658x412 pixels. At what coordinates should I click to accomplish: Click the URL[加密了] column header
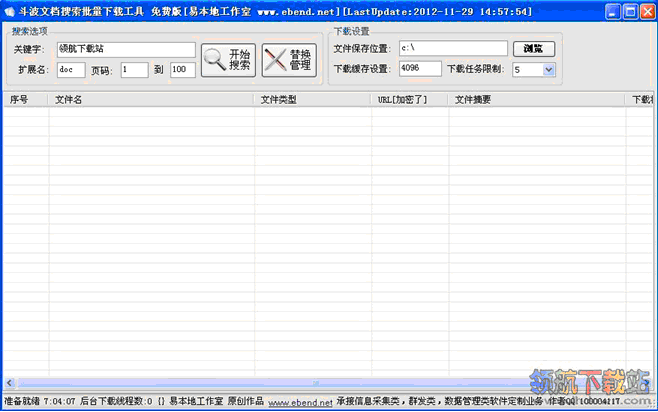point(410,99)
